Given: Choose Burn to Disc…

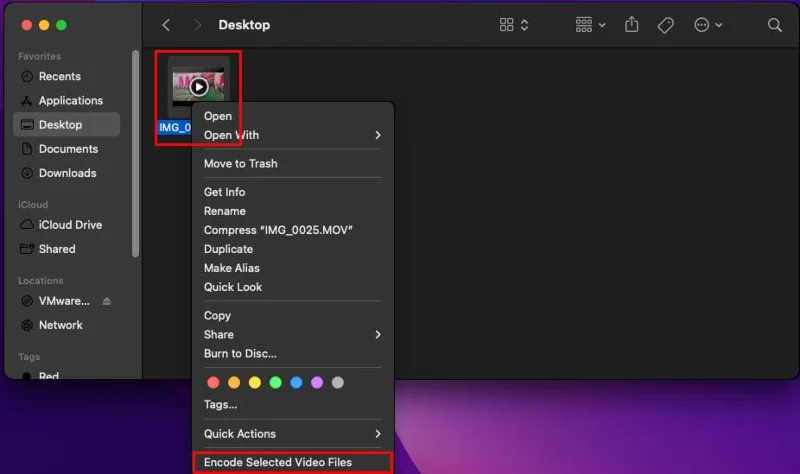Looking at the screenshot, I should click(x=292, y=354).
